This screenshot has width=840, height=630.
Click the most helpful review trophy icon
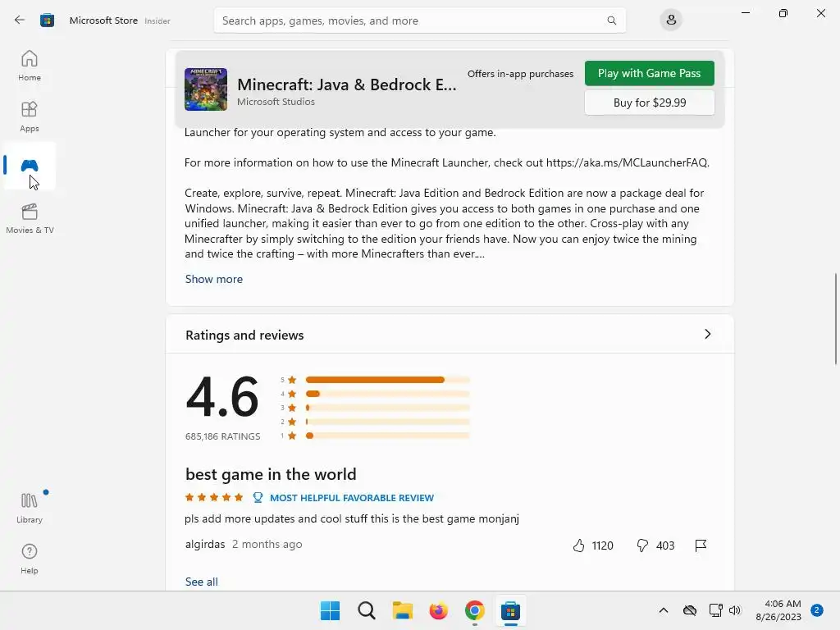click(x=258, y=498)
